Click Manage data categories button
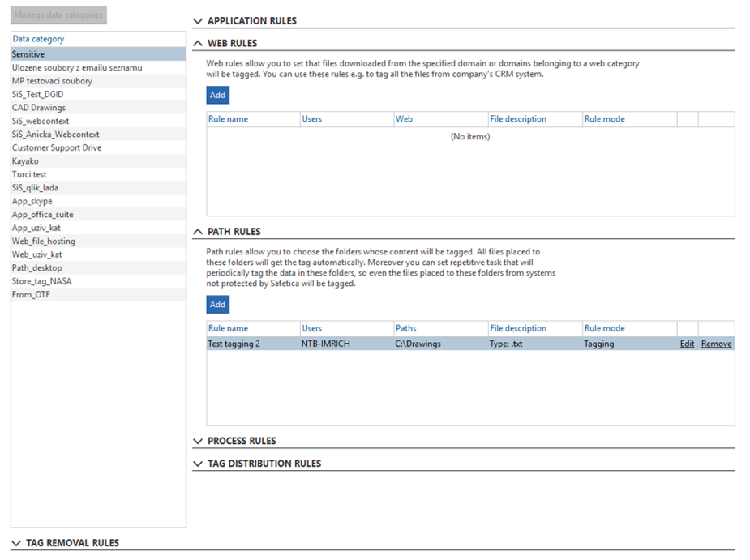This screenshot has height=560, width=750. pos(58,15)
